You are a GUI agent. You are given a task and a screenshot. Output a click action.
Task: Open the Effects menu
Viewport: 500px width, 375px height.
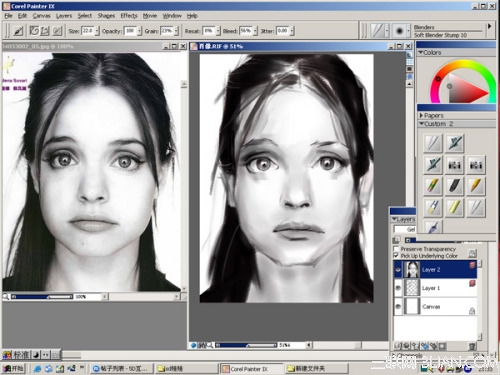point(129,16)
